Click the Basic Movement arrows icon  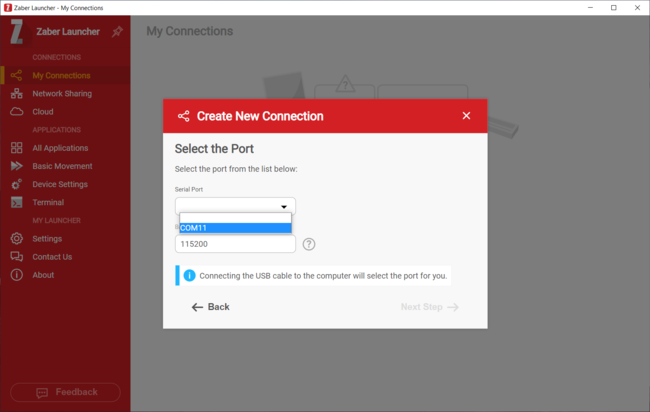coord(16,166)
